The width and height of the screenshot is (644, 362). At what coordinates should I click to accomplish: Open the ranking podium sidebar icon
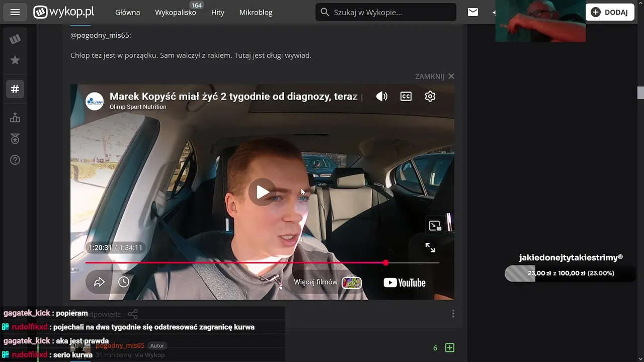[15, 118]
